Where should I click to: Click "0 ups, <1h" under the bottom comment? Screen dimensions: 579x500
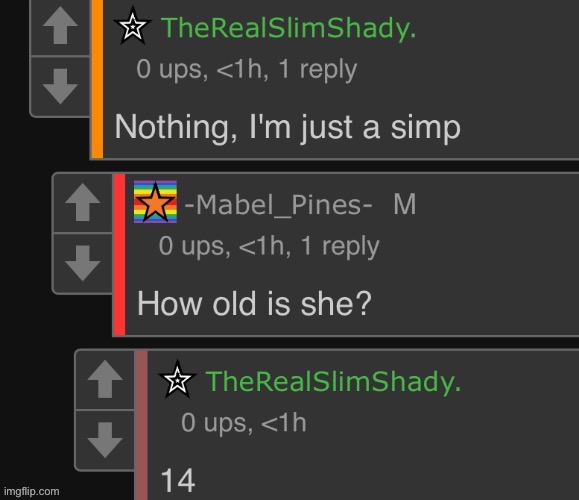click(x=243, y=422)
